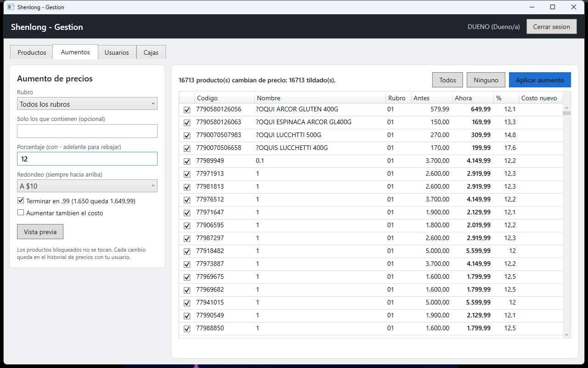The height and width of the screenshot is (368, 588).
Task: Select the Aumentos tab
Action: [75, 52]
